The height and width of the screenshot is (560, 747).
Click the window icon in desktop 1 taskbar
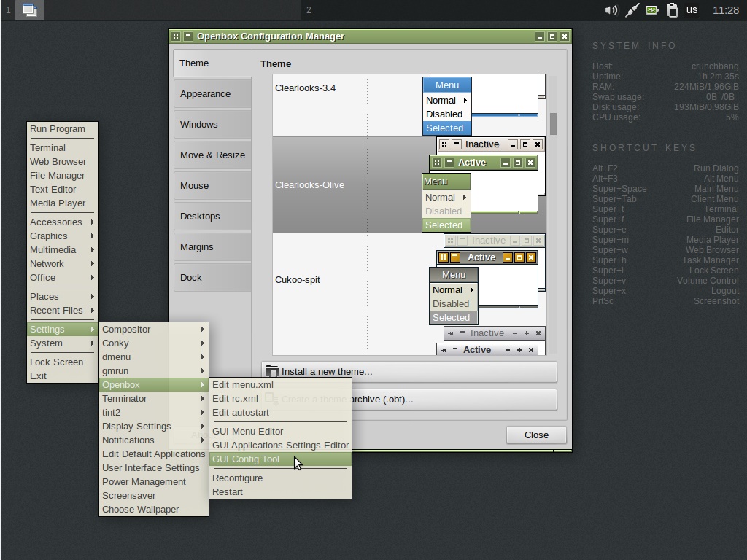[x=29, y=10]
